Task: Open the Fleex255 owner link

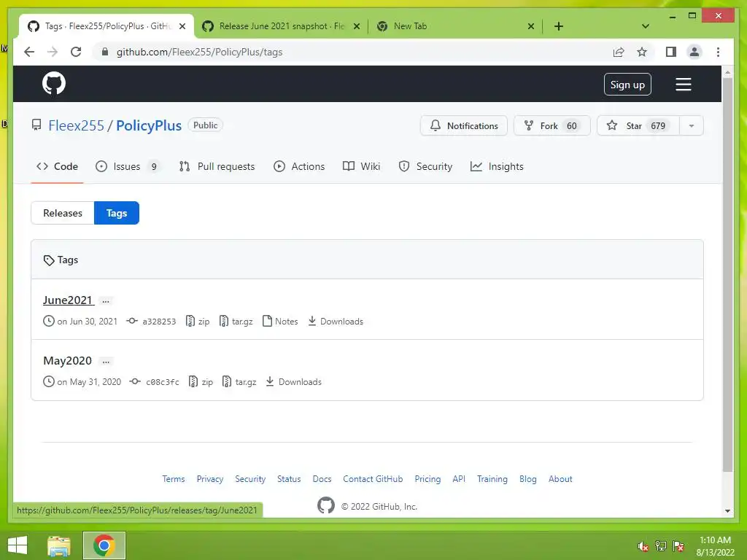Action: (76, 125)
